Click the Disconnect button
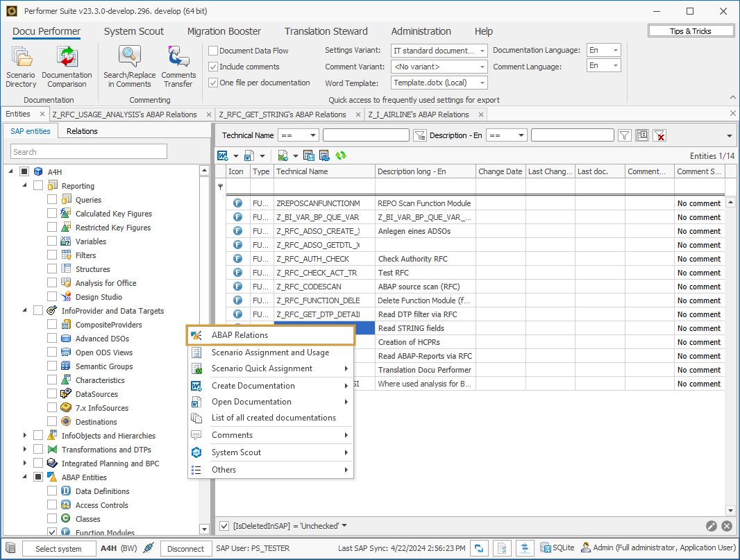This screenshot has height=560, width=740. [x=185, y=548]
